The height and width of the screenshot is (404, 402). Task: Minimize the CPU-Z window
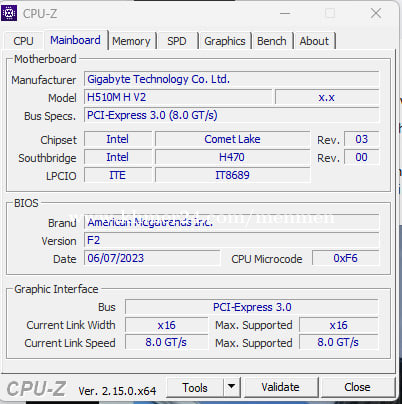pyautogui.click(x=285, y=13)
